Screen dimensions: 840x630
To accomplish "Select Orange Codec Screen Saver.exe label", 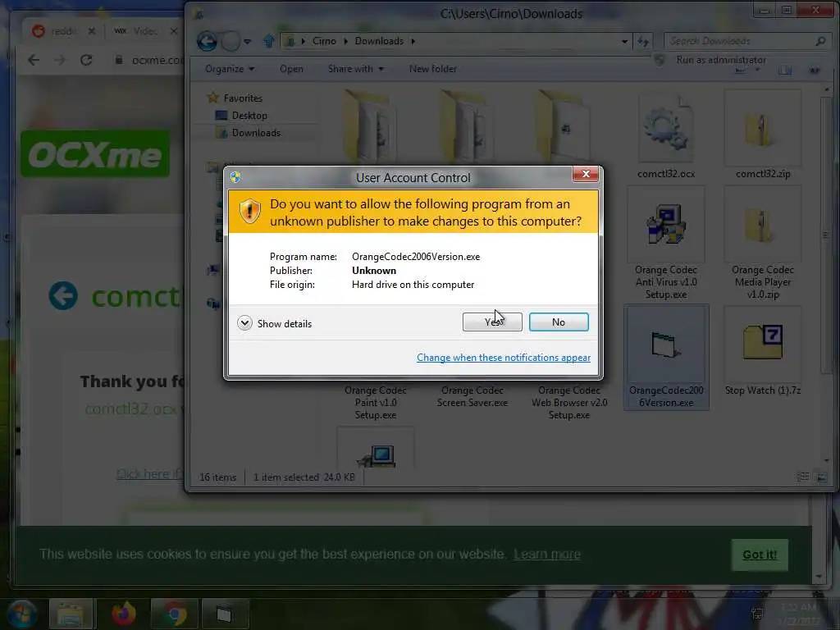I will [472, 396].
